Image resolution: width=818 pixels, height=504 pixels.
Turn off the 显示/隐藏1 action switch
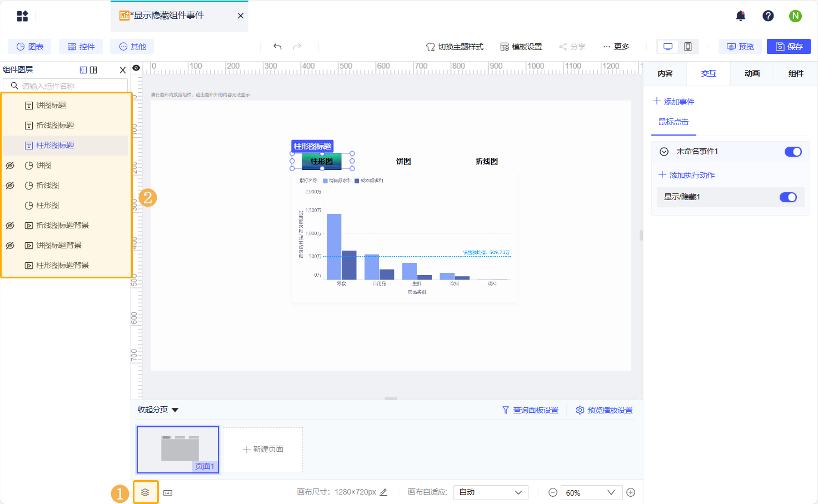788,197
